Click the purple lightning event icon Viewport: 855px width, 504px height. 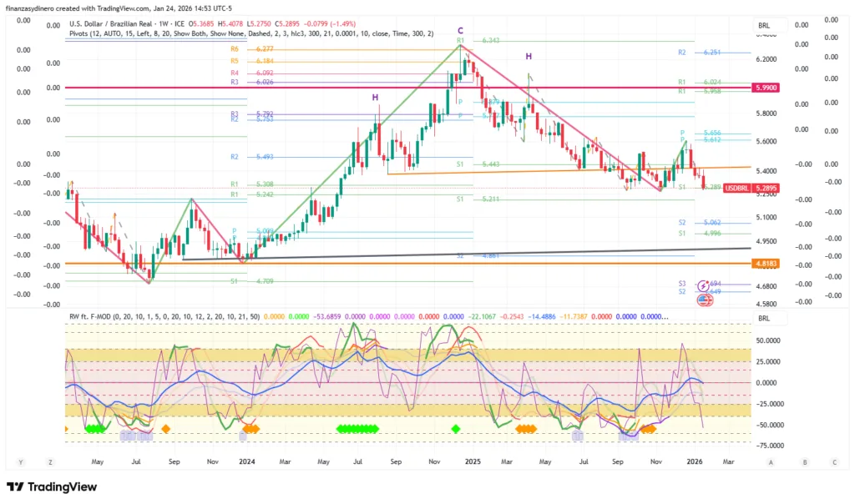point(704,285)
